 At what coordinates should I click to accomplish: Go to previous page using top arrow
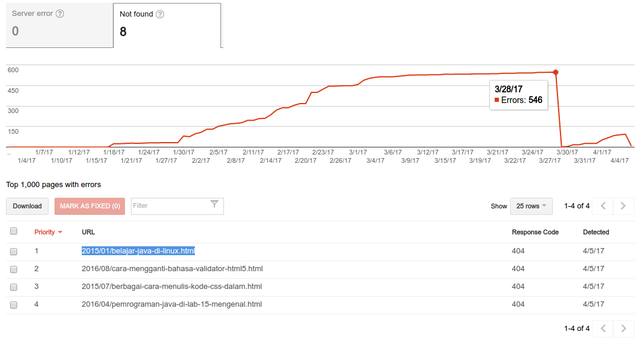click(603, 206)
